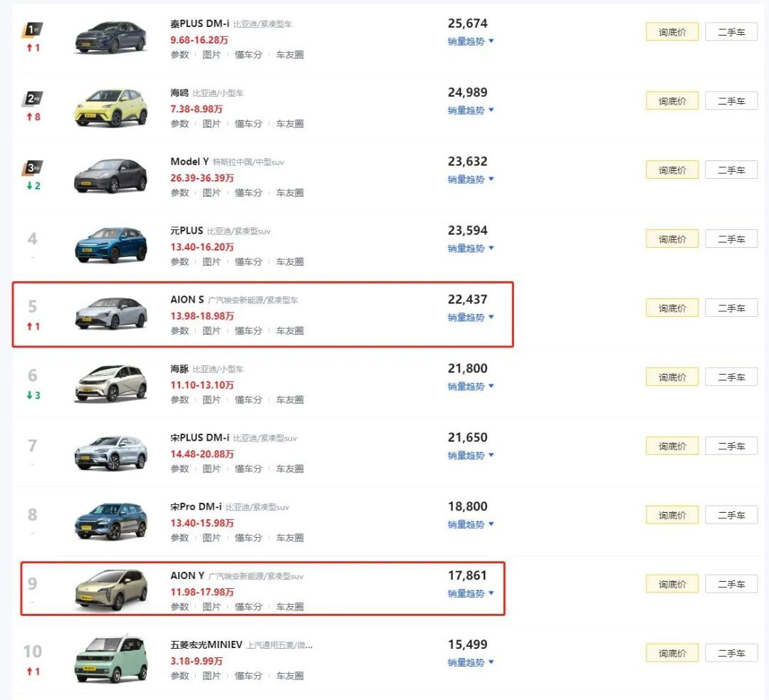Click the Model Y car picture
Screen dimensions: 769x700
point(110,176)
